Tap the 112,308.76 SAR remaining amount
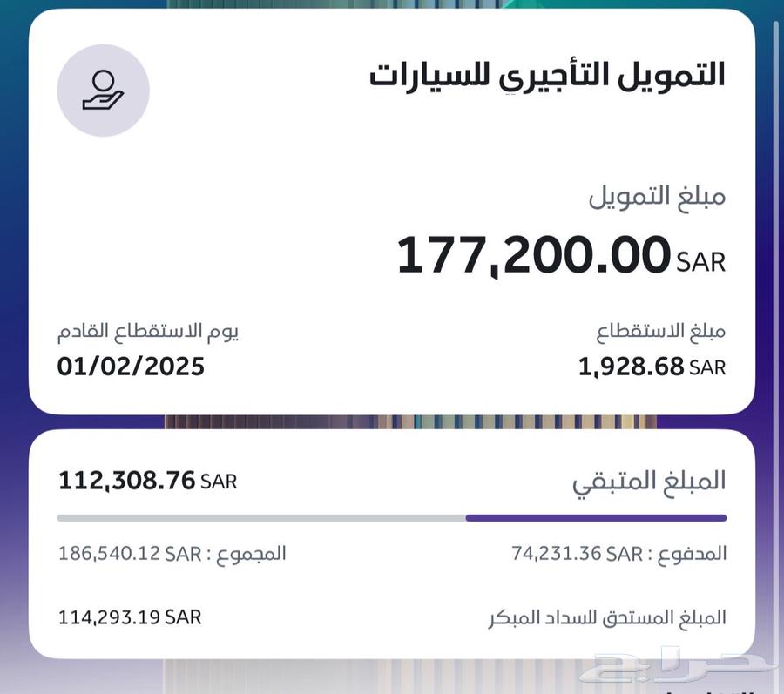The width and height of the screenshot is (784, 694). click(x=148, y=481)
